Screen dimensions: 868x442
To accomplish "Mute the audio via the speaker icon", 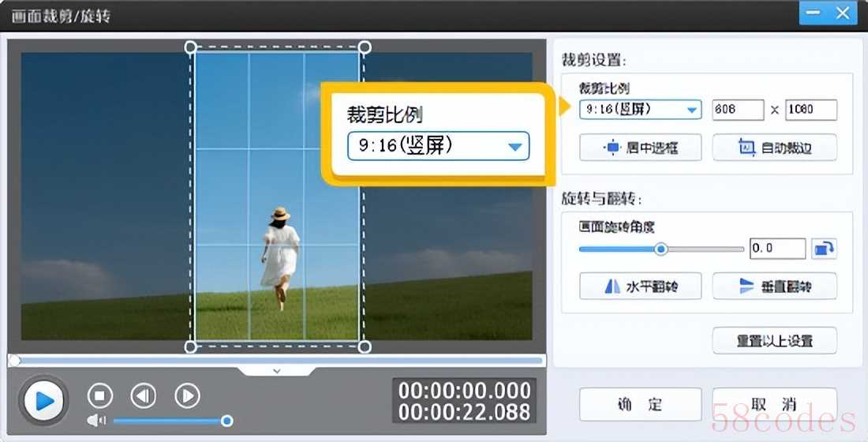I will click(96, 421).
